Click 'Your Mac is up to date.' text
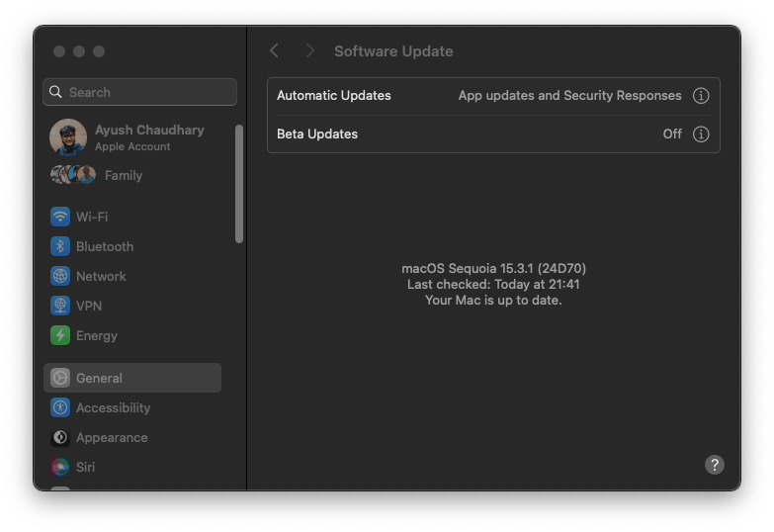Viewport: 774px width, 532px height. [493, 300]
